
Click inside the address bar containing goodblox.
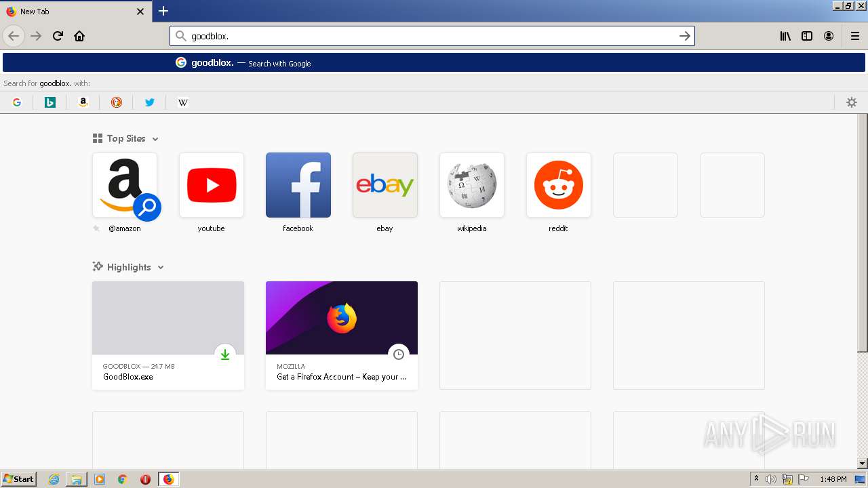pos(432,36)
